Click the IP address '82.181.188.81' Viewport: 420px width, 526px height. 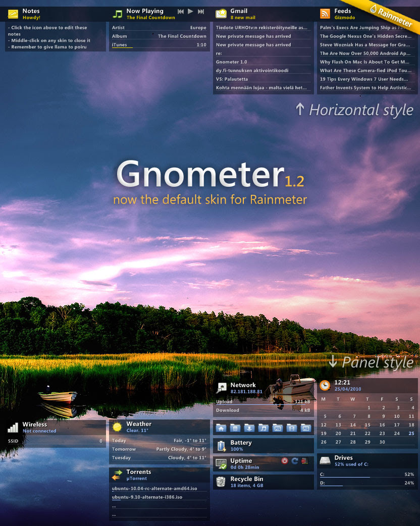tap(246, 392)
